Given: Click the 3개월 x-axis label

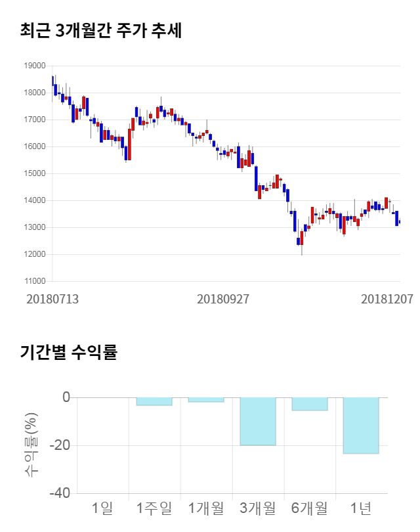Looking at the screenshot, I should (258, 508).
